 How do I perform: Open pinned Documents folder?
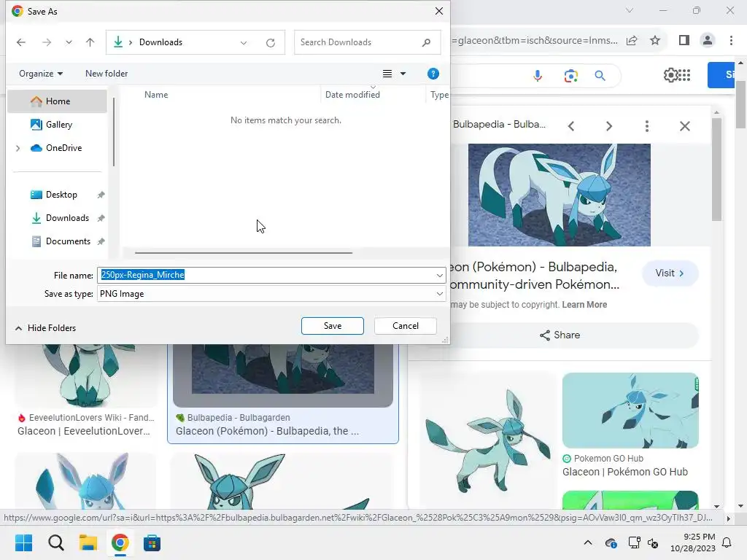pyautogui.click(x=68, y=241)
